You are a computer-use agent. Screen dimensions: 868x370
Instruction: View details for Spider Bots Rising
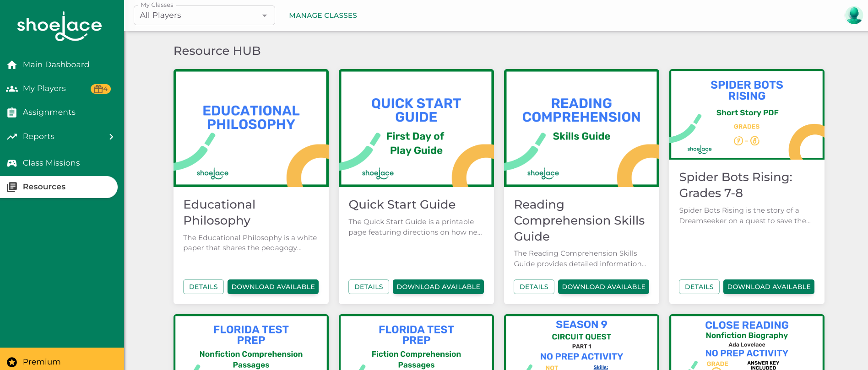[699, 287]
